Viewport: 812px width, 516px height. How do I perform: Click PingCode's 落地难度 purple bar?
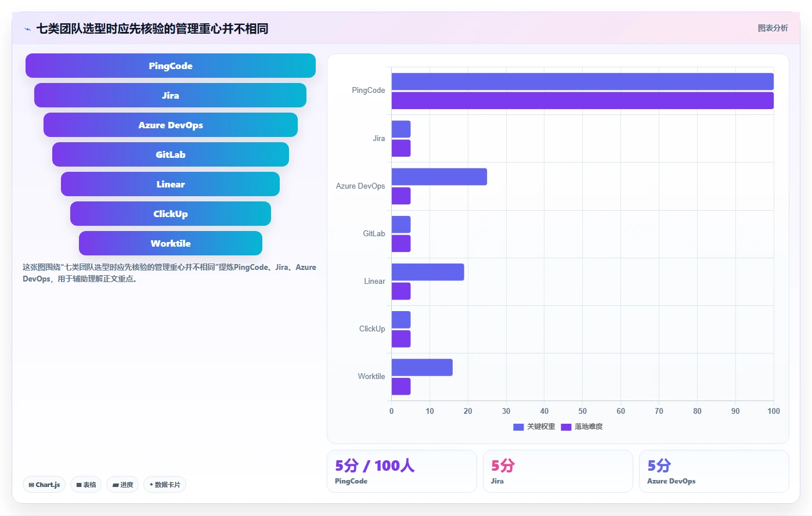[x=583, y=100]
